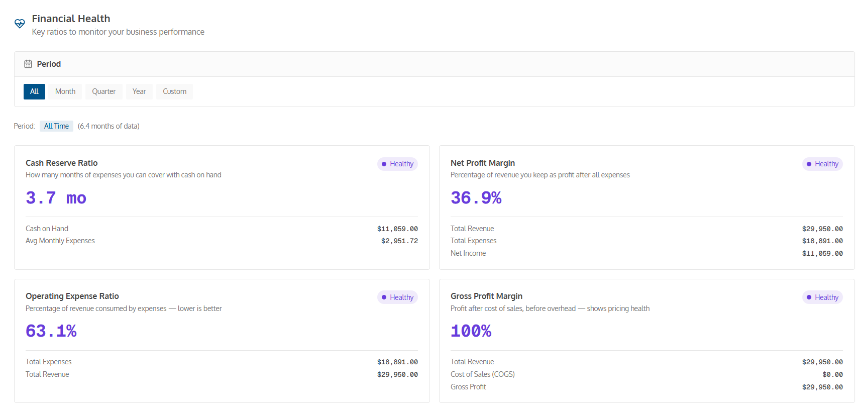Image resolution: width=868 pixels, height=412 pixels.
Task: Click $18,891.00 in the Operating Expense Ratio card
Action: click(397, 362)
